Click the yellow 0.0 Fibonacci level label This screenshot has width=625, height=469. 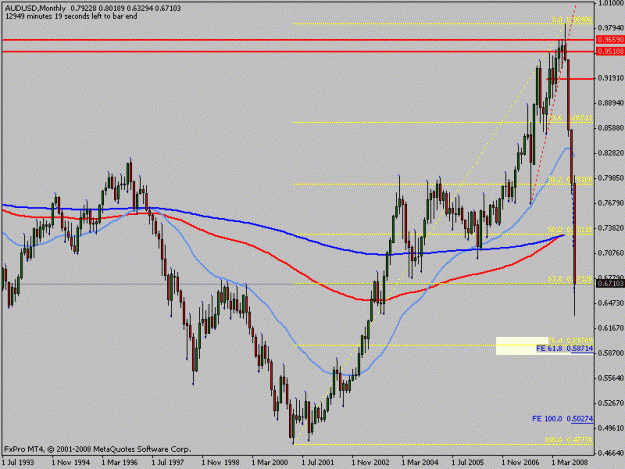(572, 19)
